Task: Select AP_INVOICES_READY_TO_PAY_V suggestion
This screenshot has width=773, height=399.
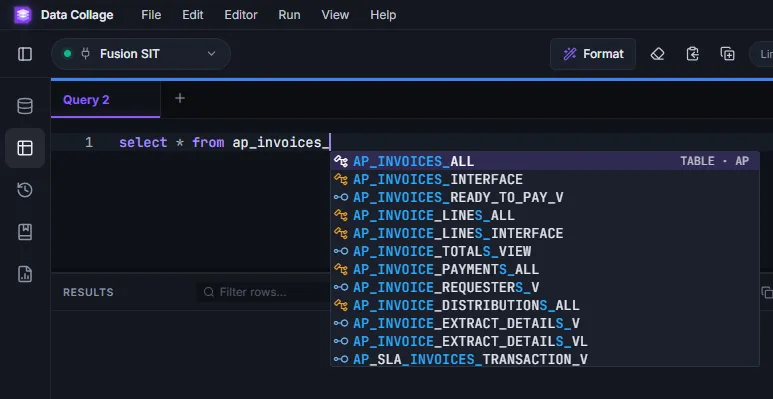Action: click(x=545, y=197)
